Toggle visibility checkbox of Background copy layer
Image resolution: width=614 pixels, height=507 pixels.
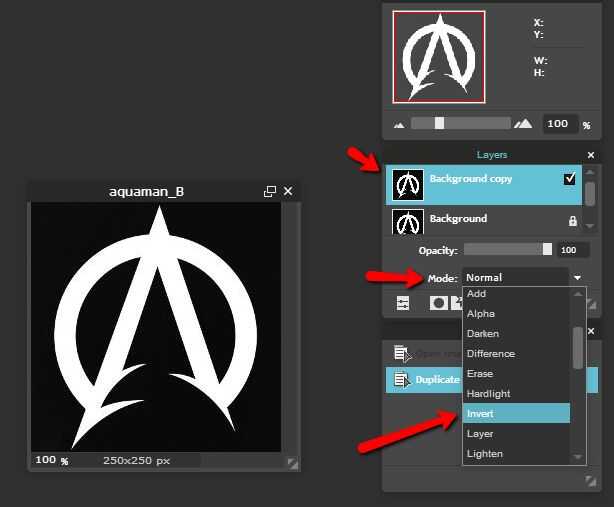click(570, 179)
